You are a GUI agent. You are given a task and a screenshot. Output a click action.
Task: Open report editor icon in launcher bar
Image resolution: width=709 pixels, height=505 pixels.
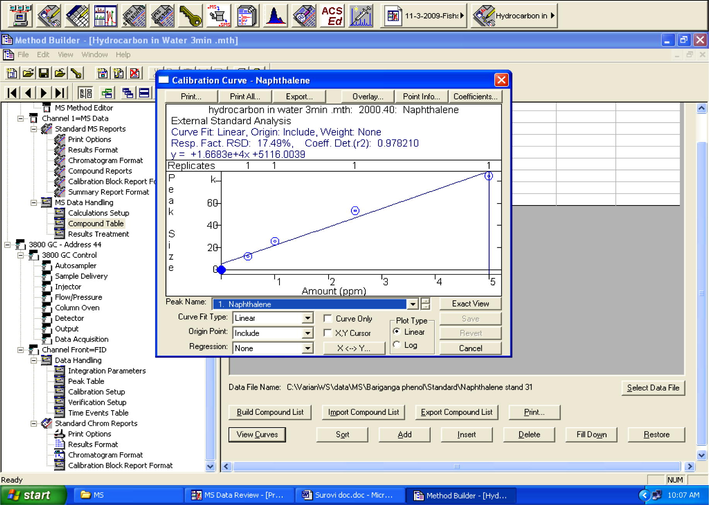click(247, 15)
